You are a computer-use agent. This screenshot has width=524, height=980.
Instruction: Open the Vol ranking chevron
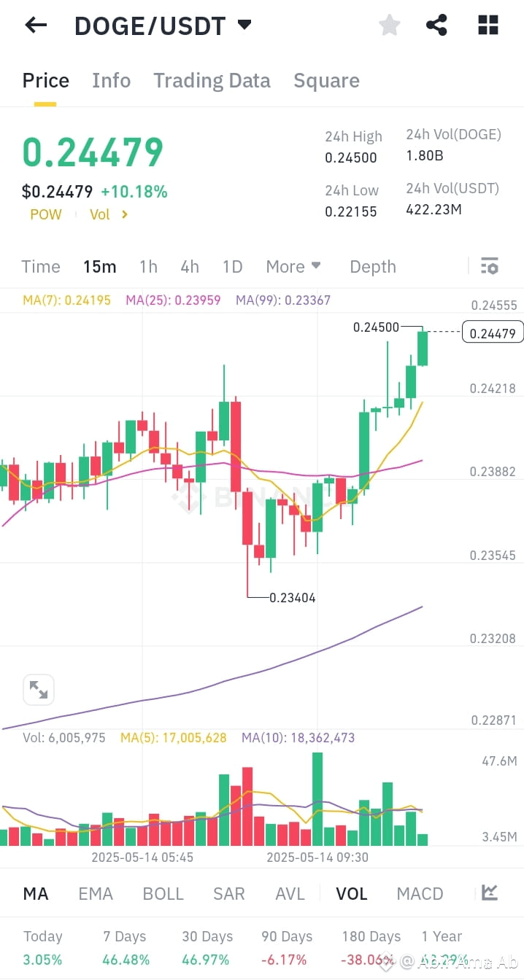tap(108, 214)
